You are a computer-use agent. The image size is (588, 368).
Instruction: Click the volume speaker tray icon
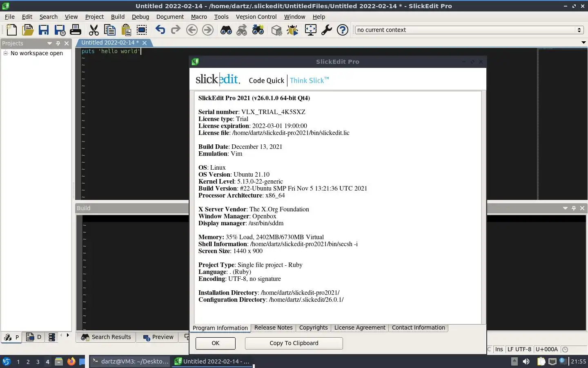click(x=526, y=361)
